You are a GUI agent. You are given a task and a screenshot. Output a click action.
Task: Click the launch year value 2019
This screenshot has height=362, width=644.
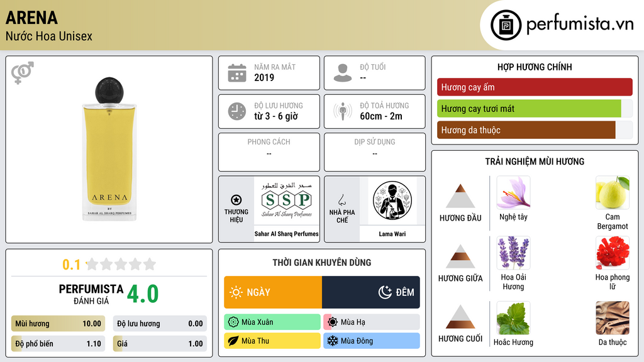click(264, 77)
